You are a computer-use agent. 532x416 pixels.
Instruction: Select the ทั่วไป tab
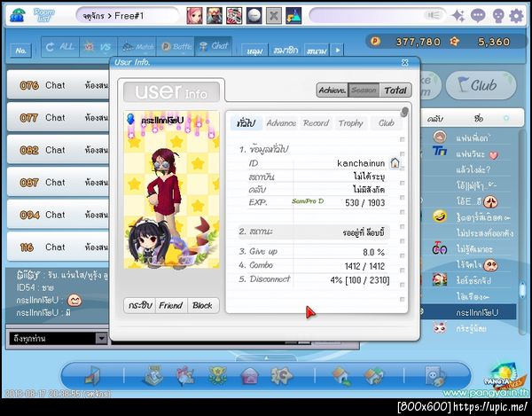246,122
